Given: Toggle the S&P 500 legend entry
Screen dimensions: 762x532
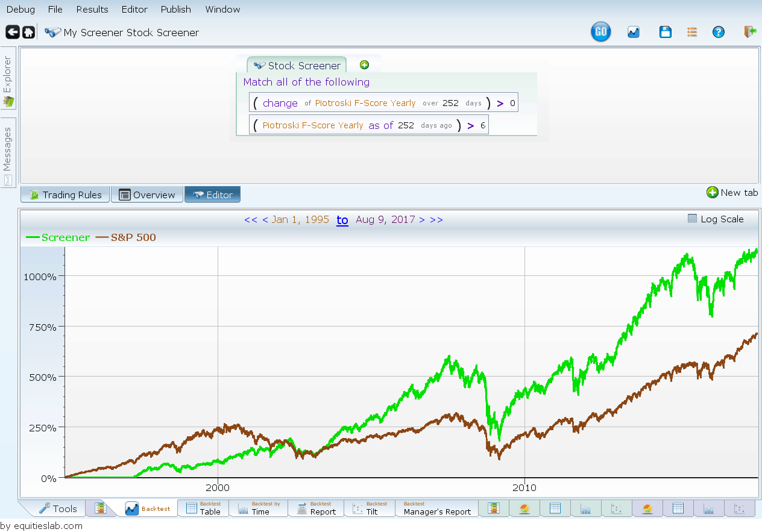Looking at the screenshot, I should 133,237.
